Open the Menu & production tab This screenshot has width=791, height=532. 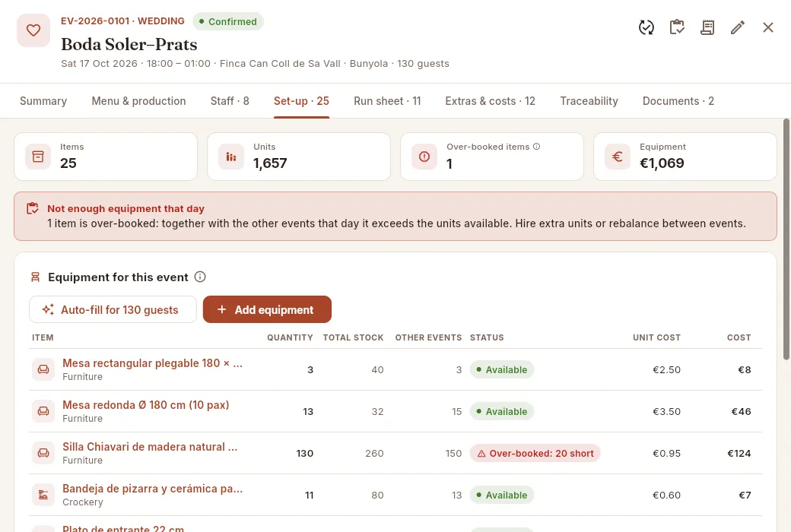[138, 101]
